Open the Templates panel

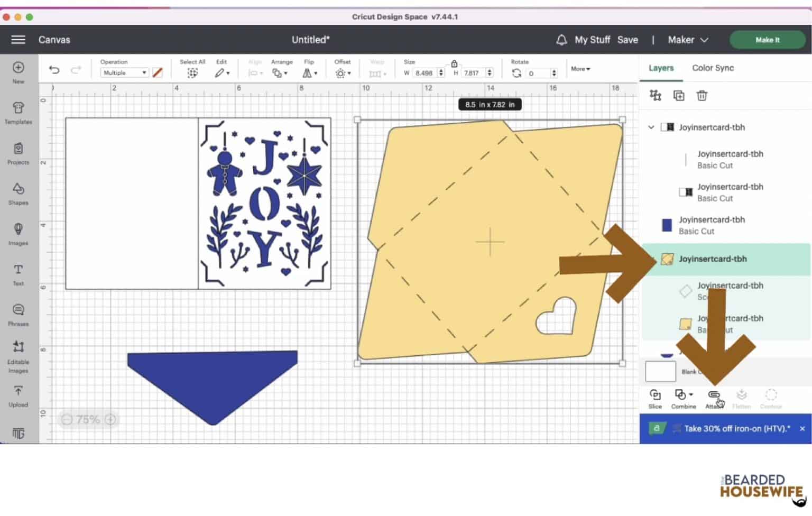click(18, 112)
